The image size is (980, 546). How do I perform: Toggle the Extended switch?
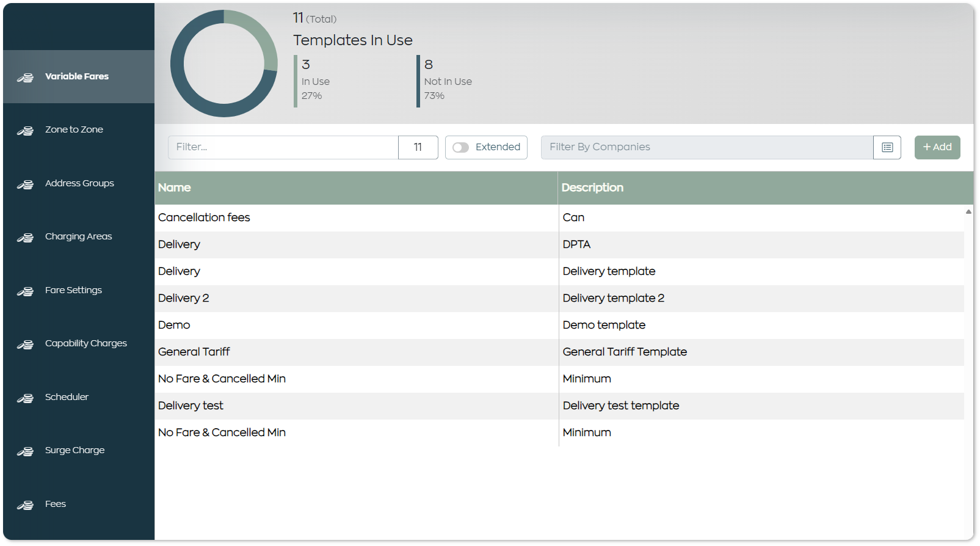(460, 147)
